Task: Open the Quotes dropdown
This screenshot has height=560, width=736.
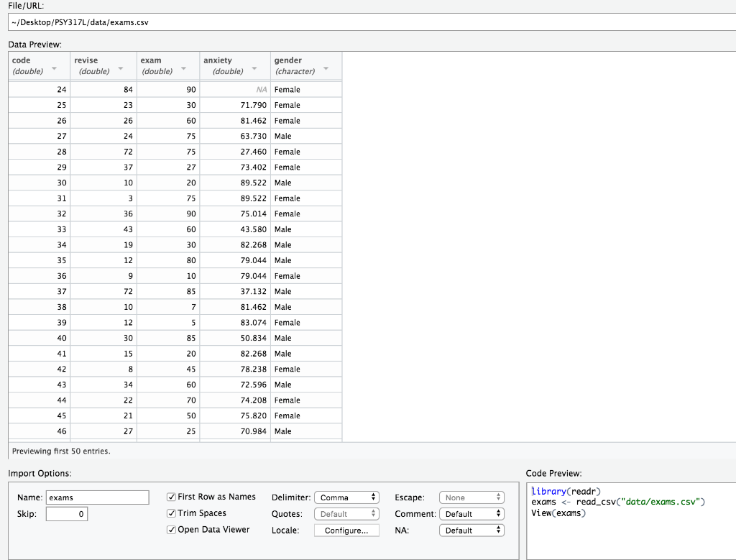Action: (x=346, y=513)
